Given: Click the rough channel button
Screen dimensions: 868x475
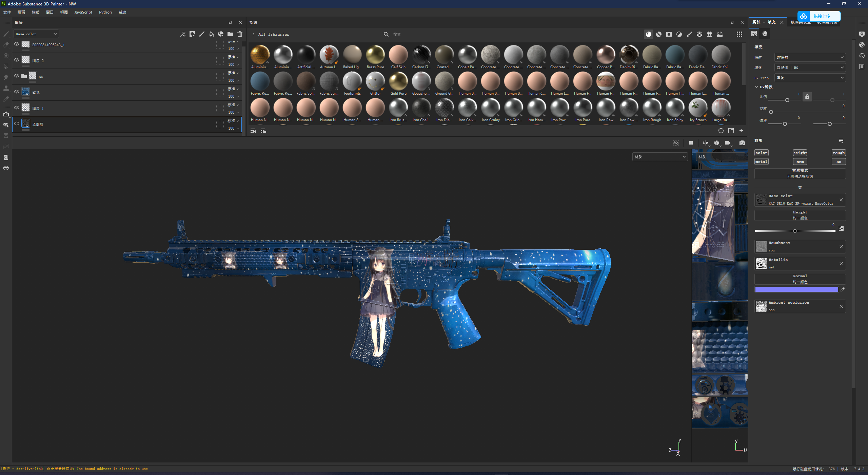Looking at the screenshot, I should click(839, 153).
